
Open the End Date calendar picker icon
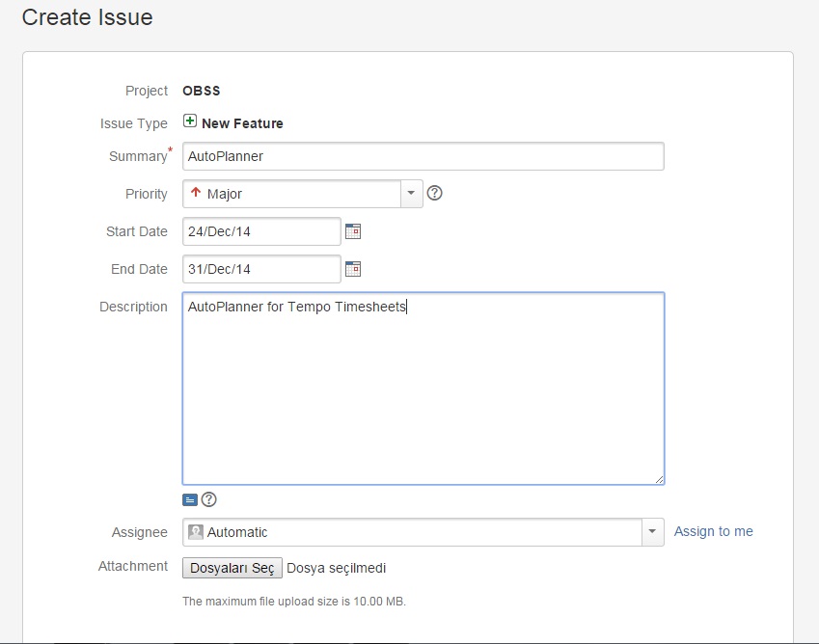tap(353, 269)
